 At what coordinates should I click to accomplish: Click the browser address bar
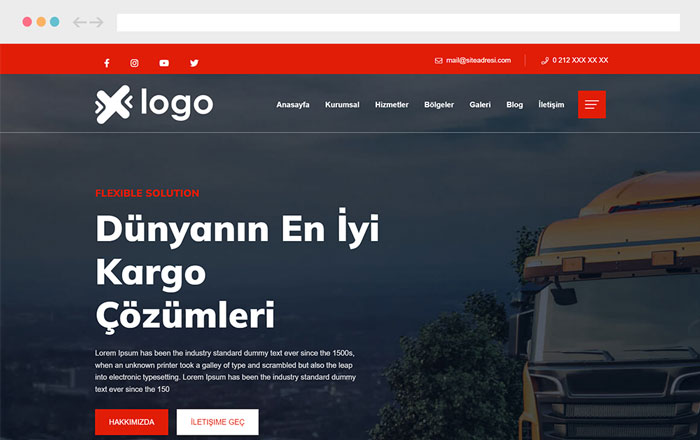point(397,22)
